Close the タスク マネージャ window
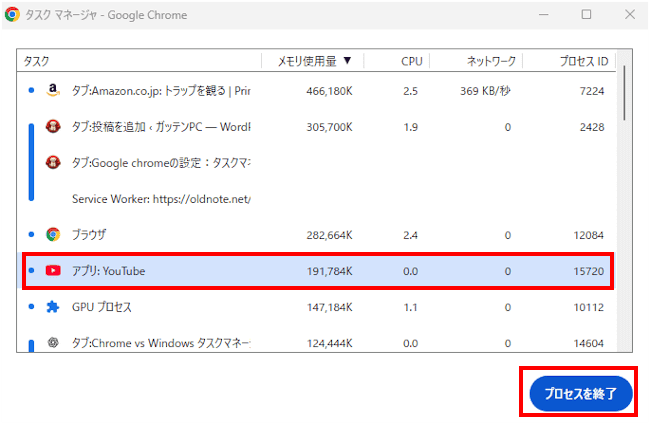The image size is (650, 424). pyautogui.click(x=630, y=15)
